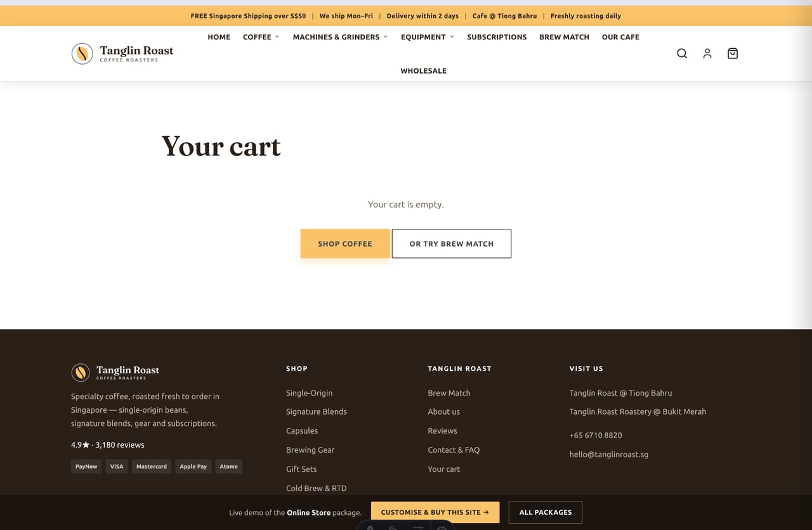812x530 pixels.
Task: Click the We ship Mon–Fri announcement
Action: tap(346, 16)
